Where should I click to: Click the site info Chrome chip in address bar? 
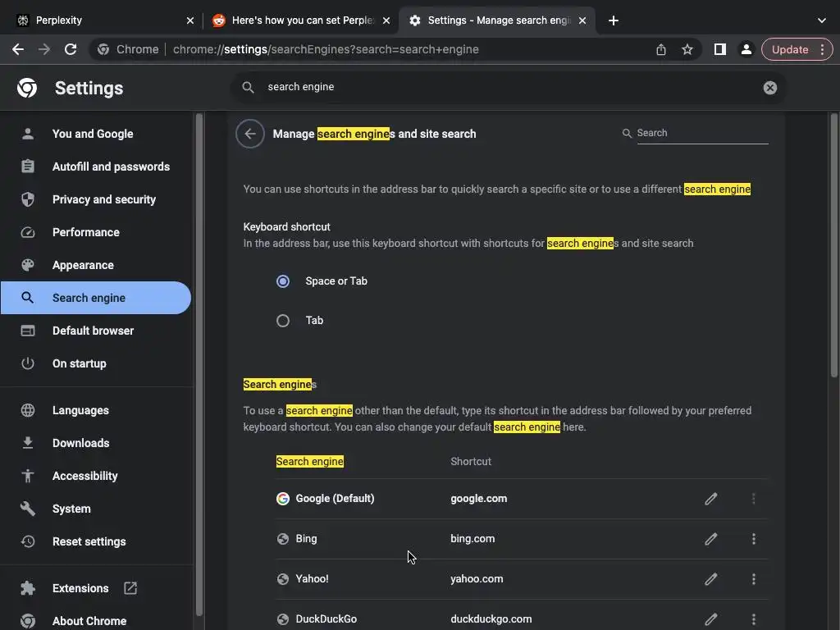[x=128, y=49]
